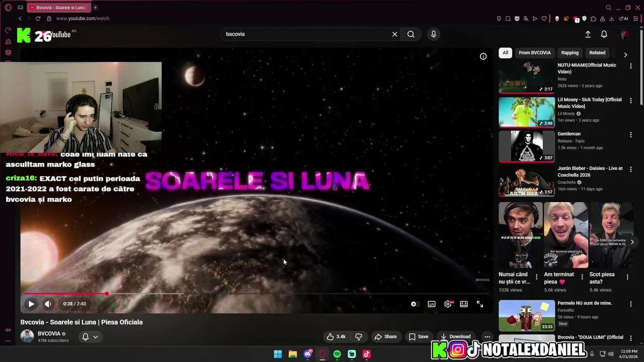Select the Bvcovia - Soarele si Luna tab
Image resolution: width=644 pixels, height=362 pixels.
59,8
